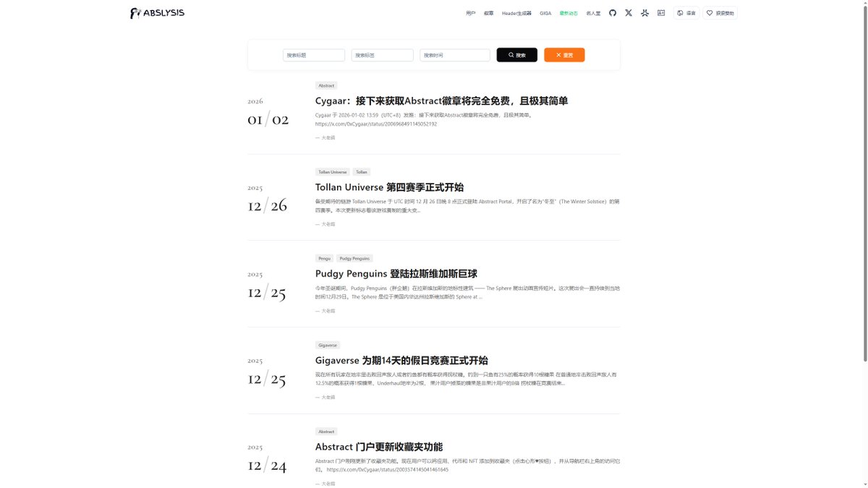The image size is (868, 488).
Task: Open the x.com status link in 收藏夹 article
Action: (387, 470)
